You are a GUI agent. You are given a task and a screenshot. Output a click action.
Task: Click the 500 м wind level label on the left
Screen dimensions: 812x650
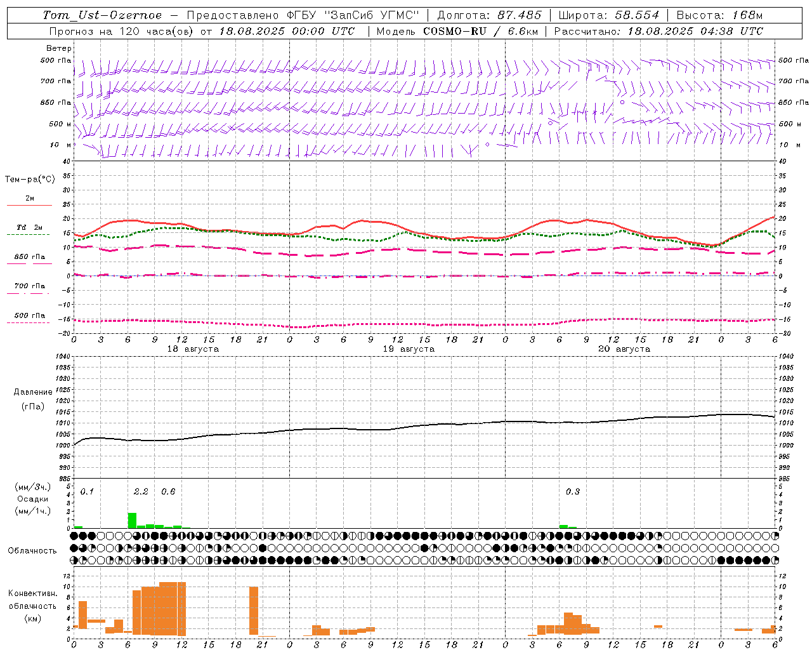[60, 124]
